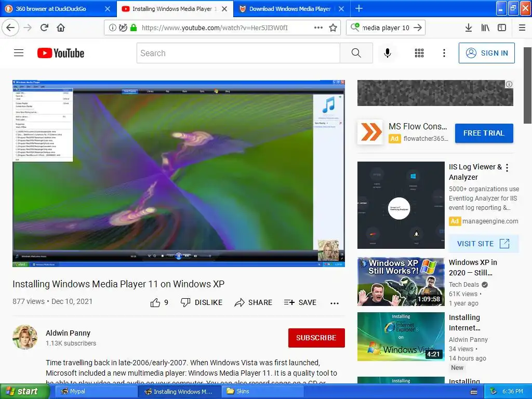
Task: Open YouTube settings three-dot menu
Action: (x=444, y=53)
